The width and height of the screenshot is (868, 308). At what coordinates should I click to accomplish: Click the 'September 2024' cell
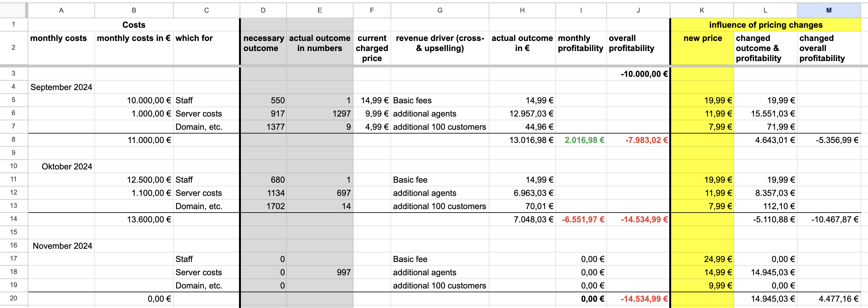click(x=61, y=87)
